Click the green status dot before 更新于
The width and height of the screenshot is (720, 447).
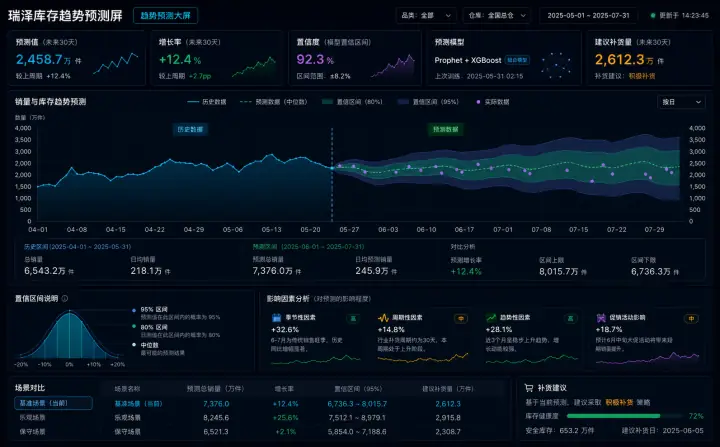[x=653, y=15]
